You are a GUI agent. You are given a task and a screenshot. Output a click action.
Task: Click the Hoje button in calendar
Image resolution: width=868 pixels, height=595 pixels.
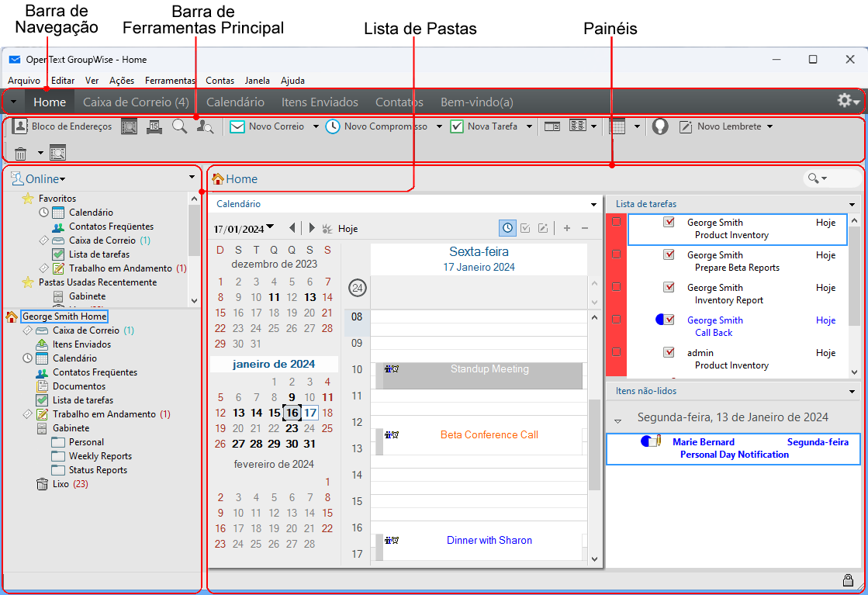348,229
